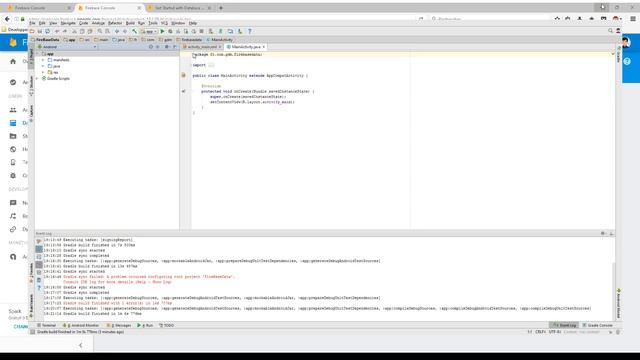Image resolution: width=640 pixels, height=360 pixels.
Task: Click the Synchronize toolbar icon
Action: tap(48, 31)
